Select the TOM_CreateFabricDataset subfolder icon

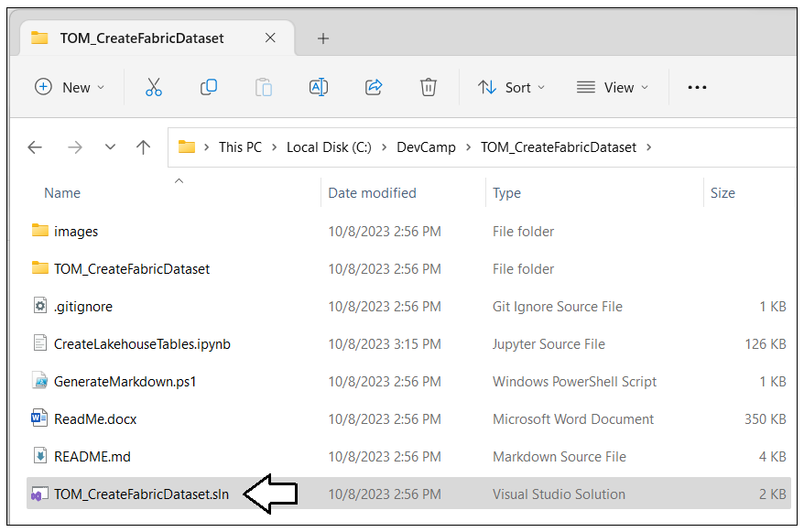tap(40, 267)
